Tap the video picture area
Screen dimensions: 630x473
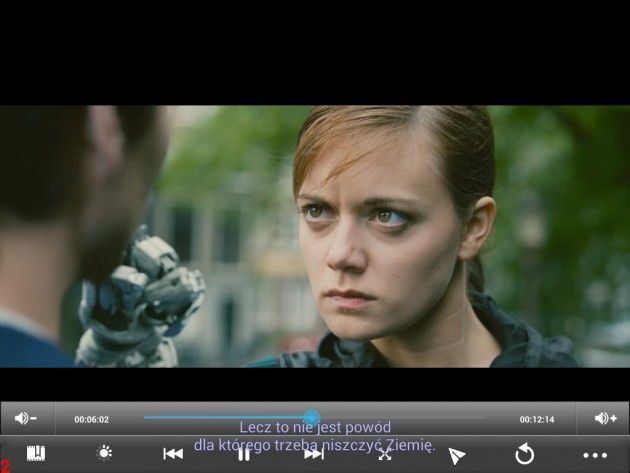pyautogui.click(x=315, y=236)
